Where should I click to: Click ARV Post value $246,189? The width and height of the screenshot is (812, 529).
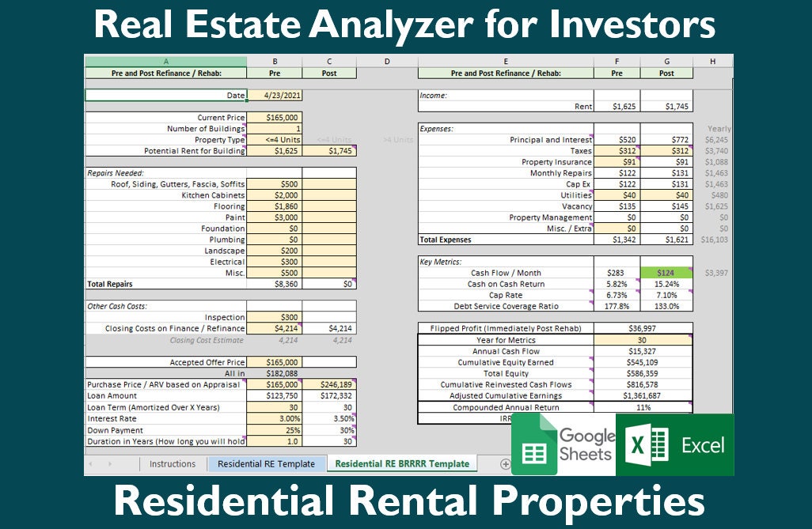pyautogui.click(x=329, y=384)
